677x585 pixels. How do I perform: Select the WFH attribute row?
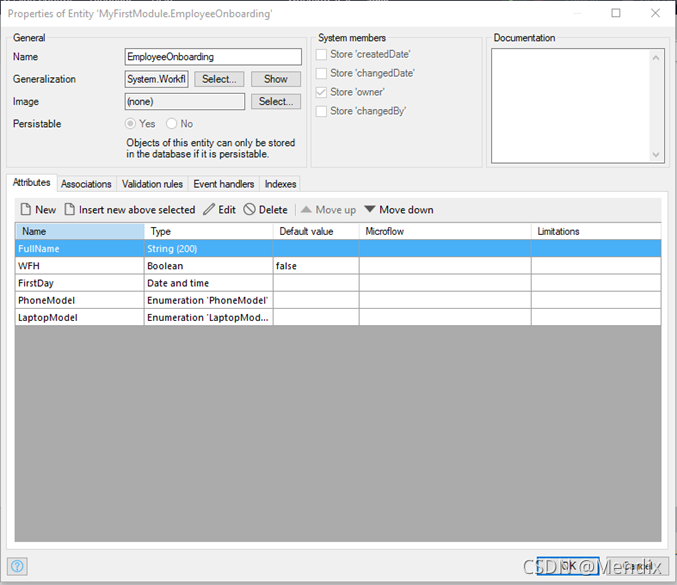click(x=338, y=266)
